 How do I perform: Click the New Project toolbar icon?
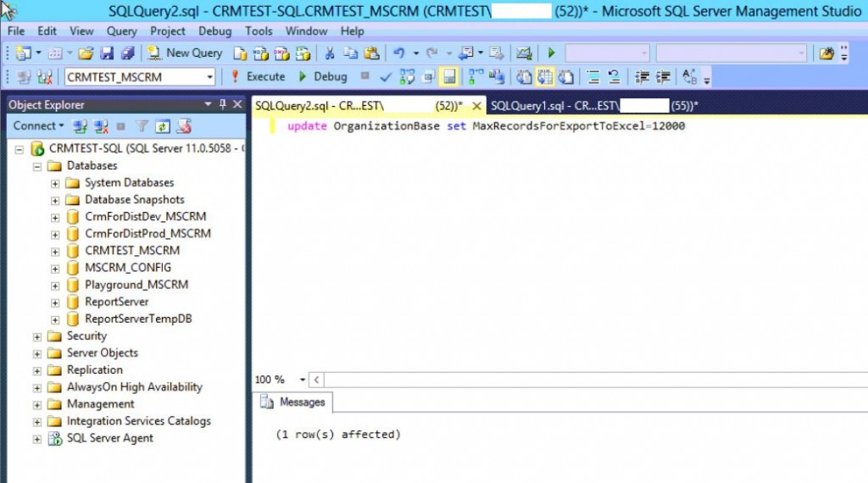[x=23, y=53]
